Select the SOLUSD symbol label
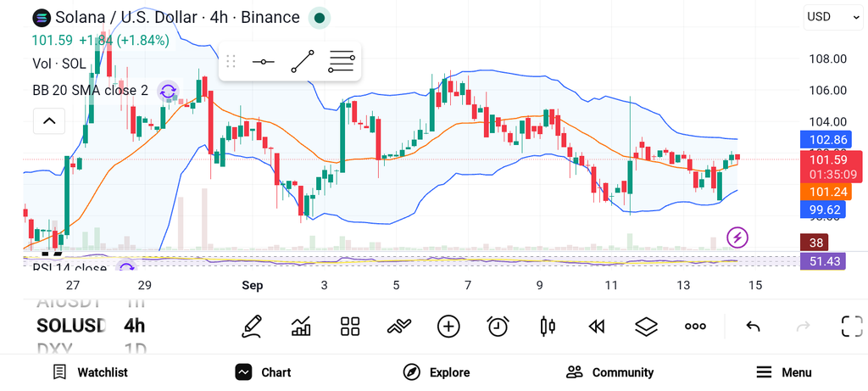This screenshot has width=868, height=391. (71, 326)
